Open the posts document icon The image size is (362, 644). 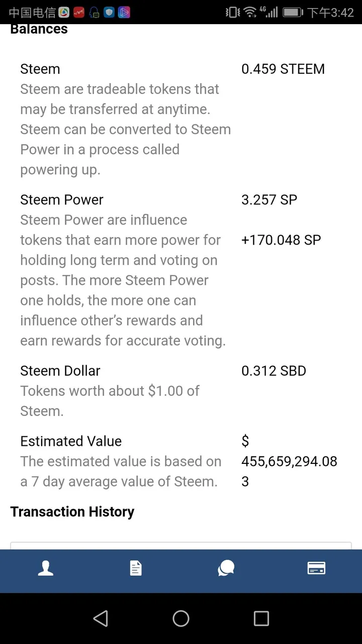(136, 568)
